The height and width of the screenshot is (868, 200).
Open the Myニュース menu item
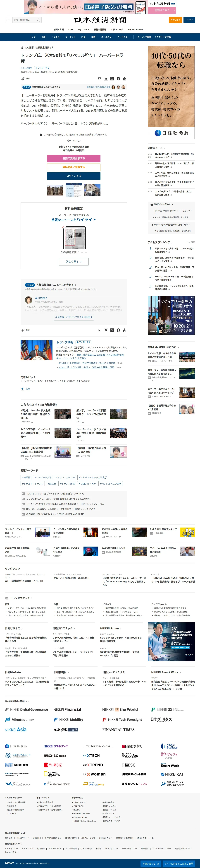[x=83, y=29]
